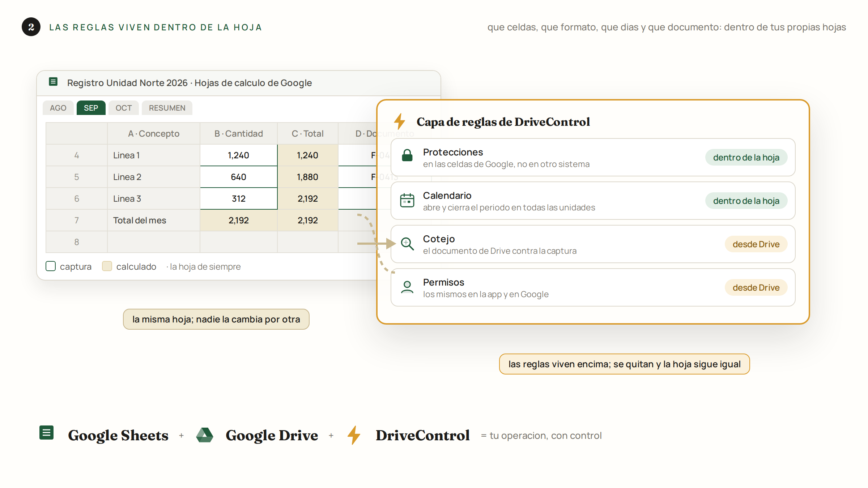Click the step number 2 badge
Image resolution: width=868 pixels, height=488 pixels.
(x=31, y=27)
